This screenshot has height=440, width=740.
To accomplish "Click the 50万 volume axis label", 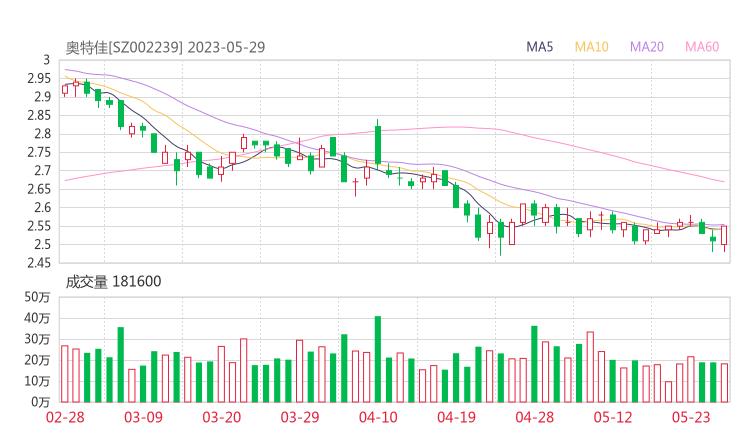I will point(37,297).
